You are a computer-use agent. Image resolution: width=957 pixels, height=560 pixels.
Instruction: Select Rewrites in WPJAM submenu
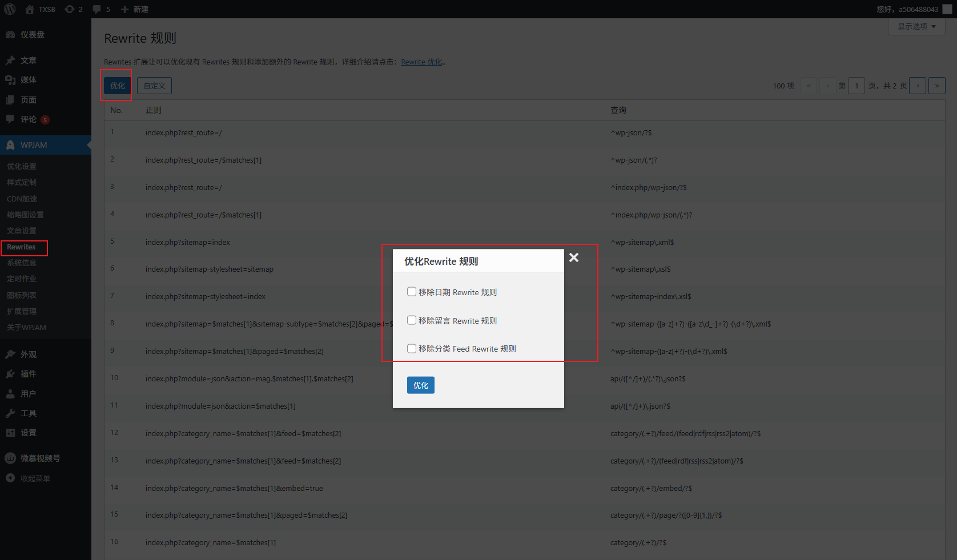pos(21,247)
